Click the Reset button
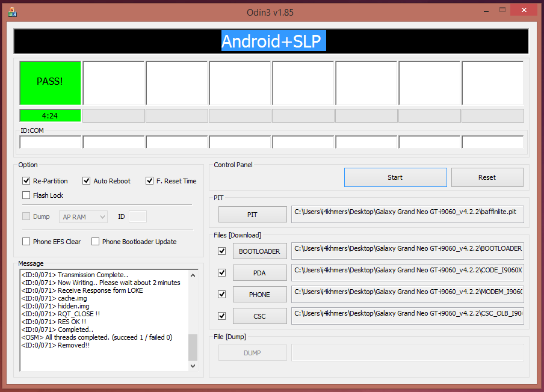This screenshot has width=544, height=392. [x=487, y=177]
